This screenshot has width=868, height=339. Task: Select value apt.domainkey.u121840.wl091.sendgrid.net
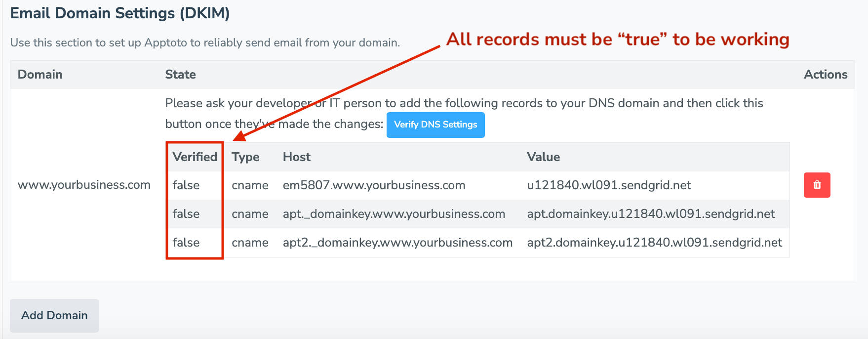pyautogui.click(x=651, y=214)
